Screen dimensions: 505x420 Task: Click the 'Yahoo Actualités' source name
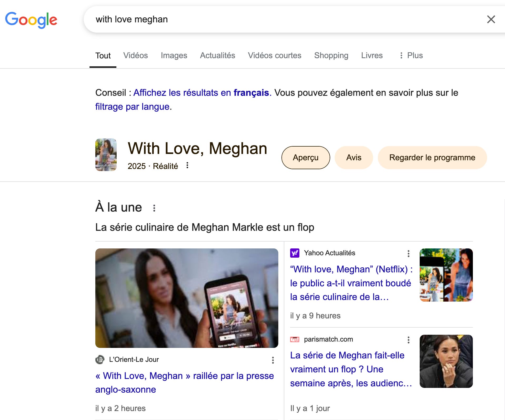coord(329,253)
